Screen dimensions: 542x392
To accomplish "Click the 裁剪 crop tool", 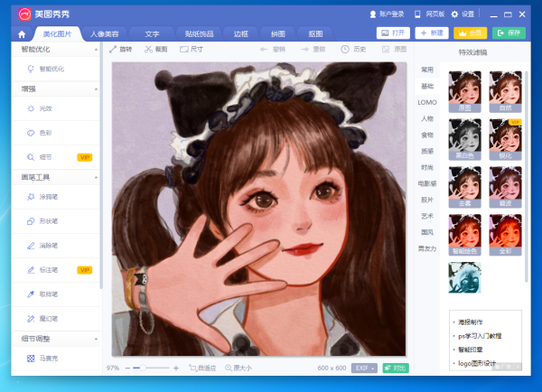I will pyautogui.click(x=156, y=50).
